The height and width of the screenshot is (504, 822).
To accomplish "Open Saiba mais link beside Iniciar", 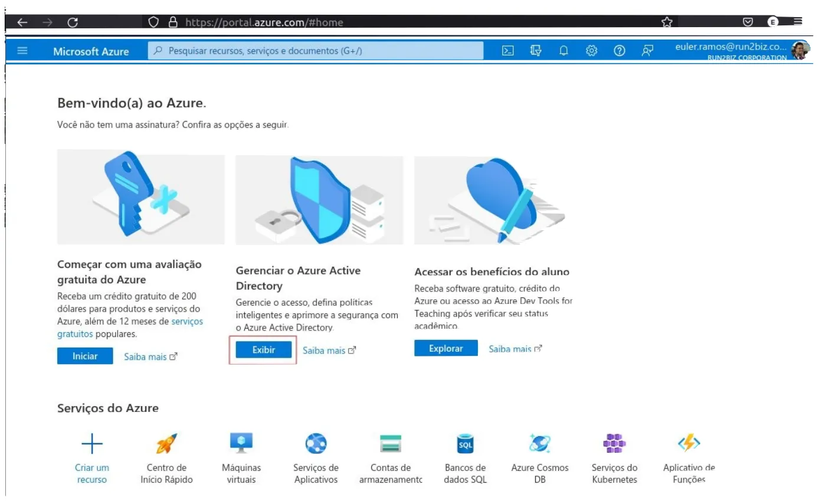I will 150,357.
